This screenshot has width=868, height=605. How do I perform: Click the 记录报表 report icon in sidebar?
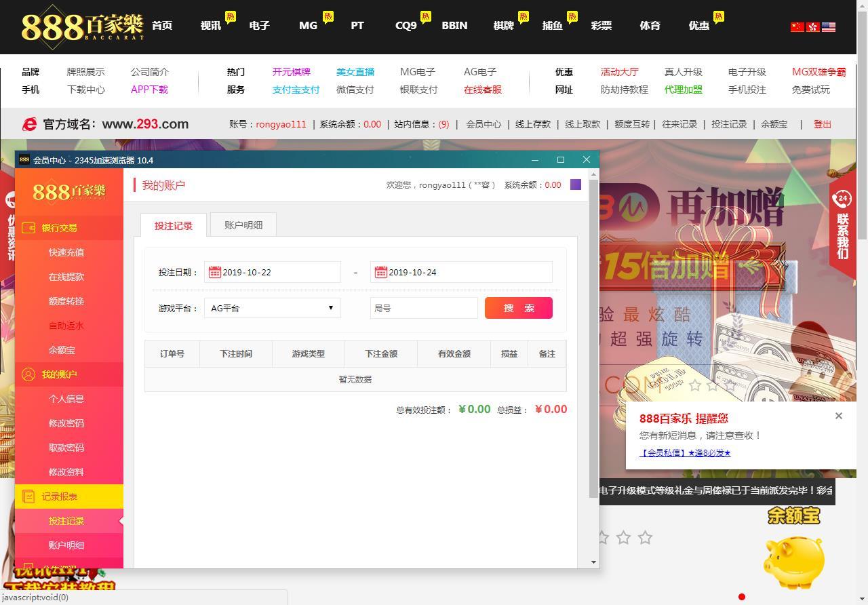tap(28, 496)
